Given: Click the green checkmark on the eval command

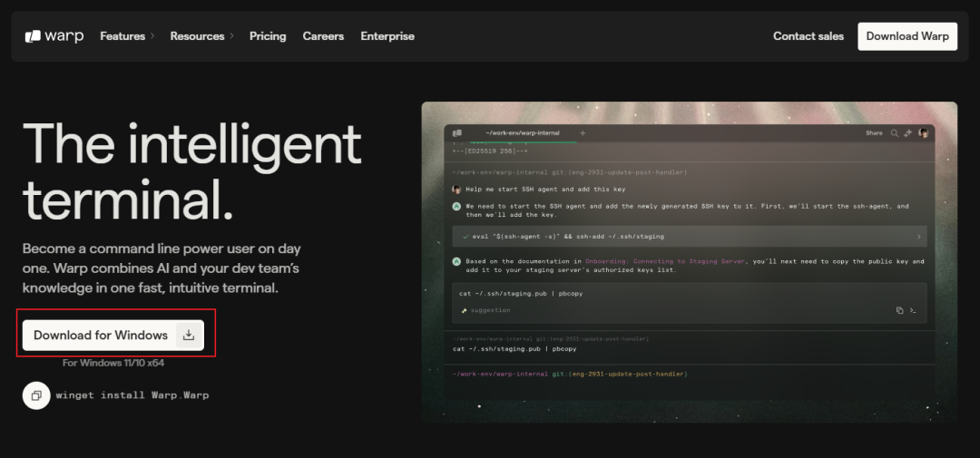Looking at the screenshot, I should 465,237.
